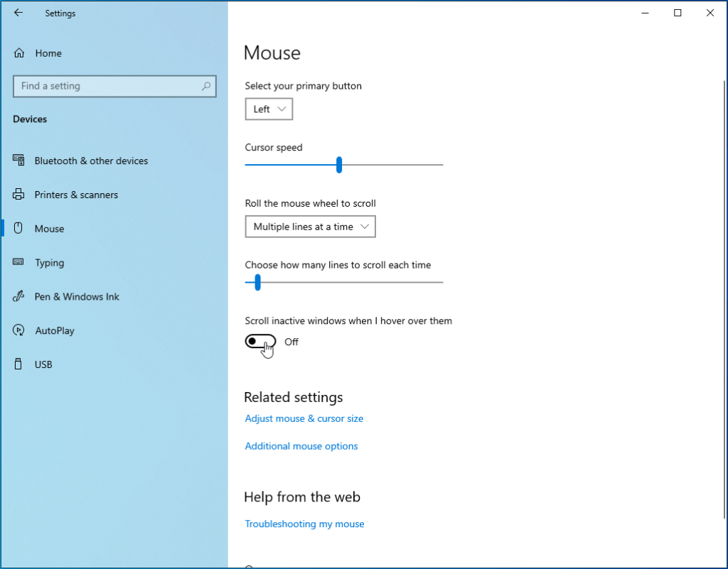Screen dimensions: 728x569
Task: Open Typing settings via keyboard icon
Action: click(x=19, y=262)
